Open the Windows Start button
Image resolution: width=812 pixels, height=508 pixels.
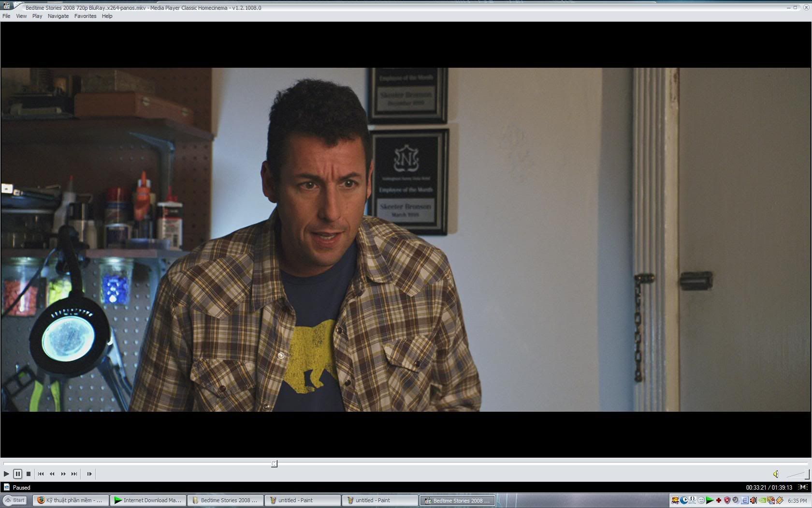[x=14, y=500]
